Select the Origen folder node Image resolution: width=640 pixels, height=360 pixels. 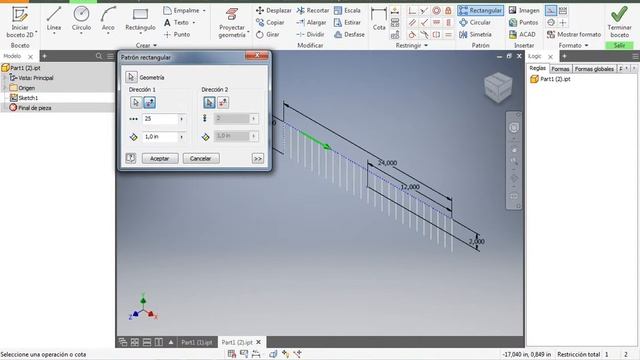pyautogui.click(x=22, y=88)
